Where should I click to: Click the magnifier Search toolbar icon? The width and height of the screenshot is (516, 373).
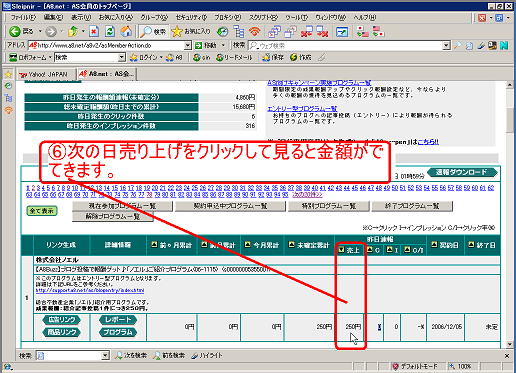(x=145, y=32)
